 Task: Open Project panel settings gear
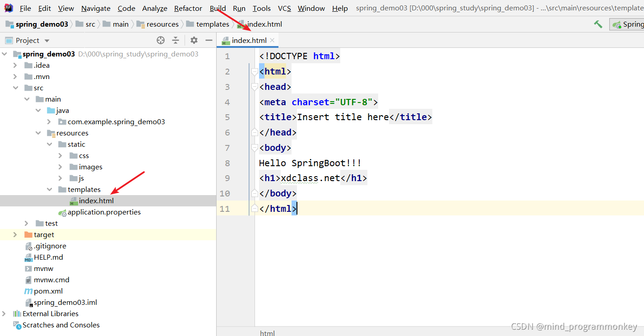point(194,40)
